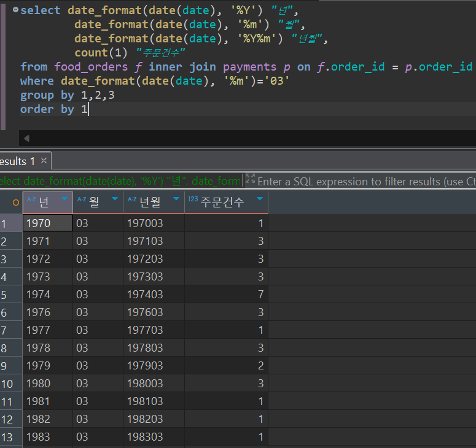Select the cell containing 197003
The image size is (476, 448).
click(154, 223)
